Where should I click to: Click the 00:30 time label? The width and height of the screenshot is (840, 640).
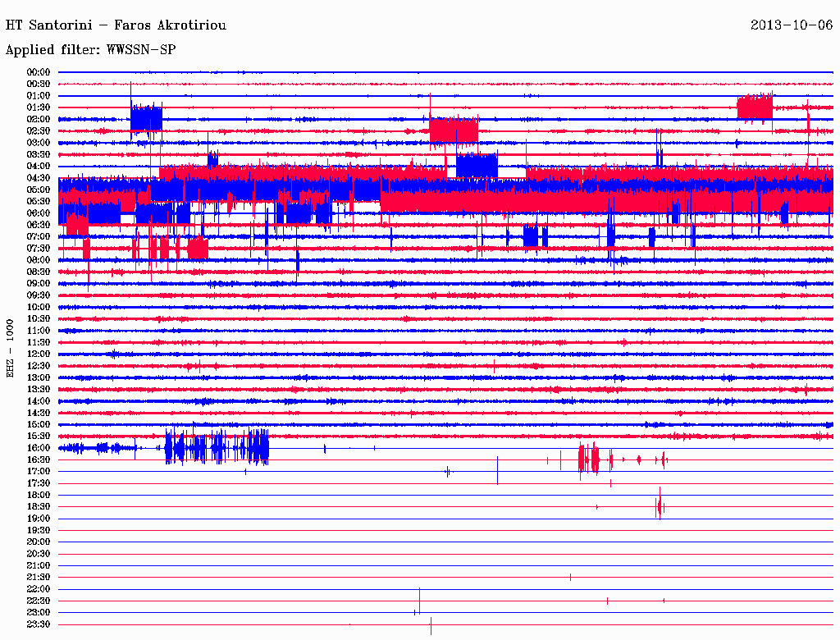(39, 85)
